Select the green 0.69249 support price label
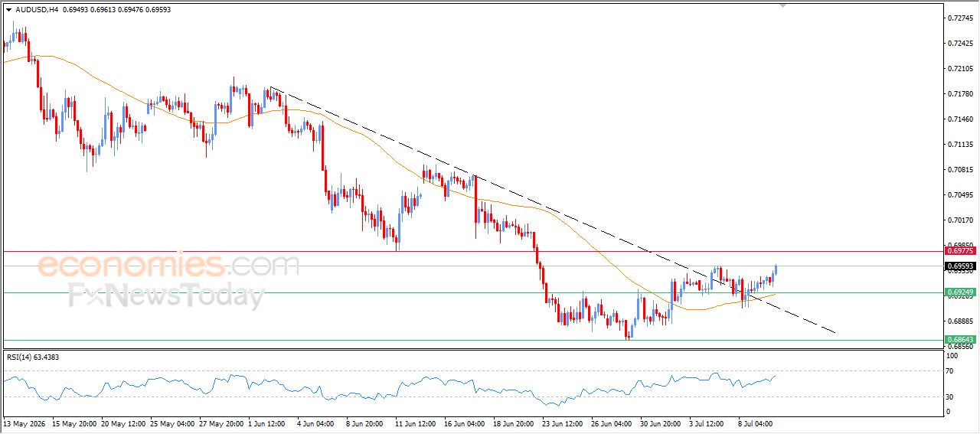The image size is (980, 434). [960, 292]
